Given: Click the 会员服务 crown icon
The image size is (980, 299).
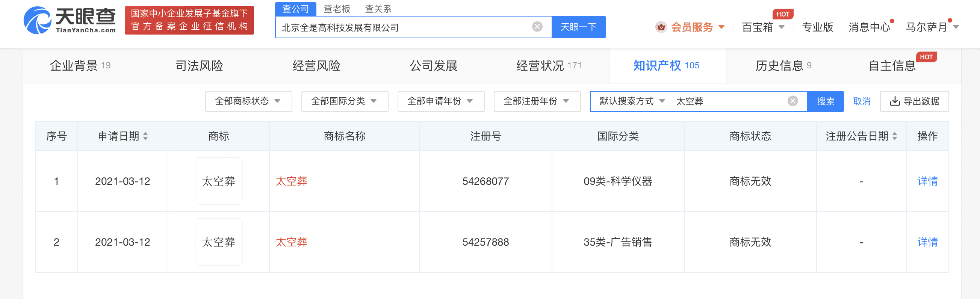Looking at the screenshot, I should click(661, 27).
